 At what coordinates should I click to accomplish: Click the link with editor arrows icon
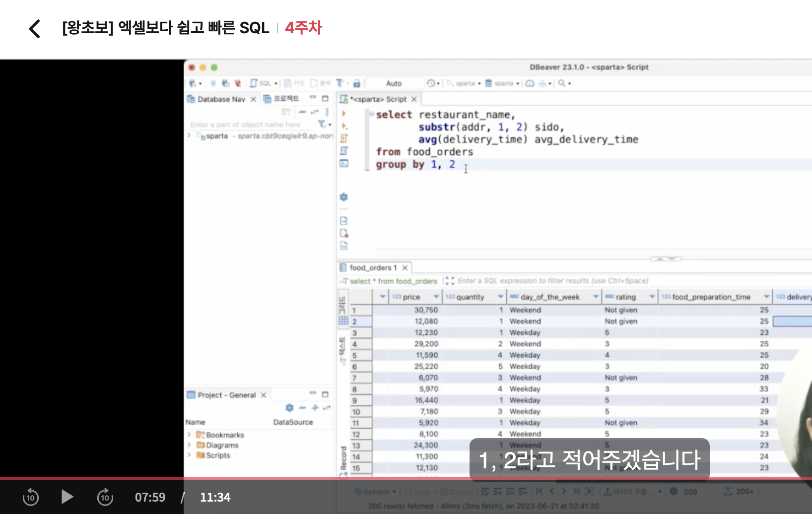point(314,112)
